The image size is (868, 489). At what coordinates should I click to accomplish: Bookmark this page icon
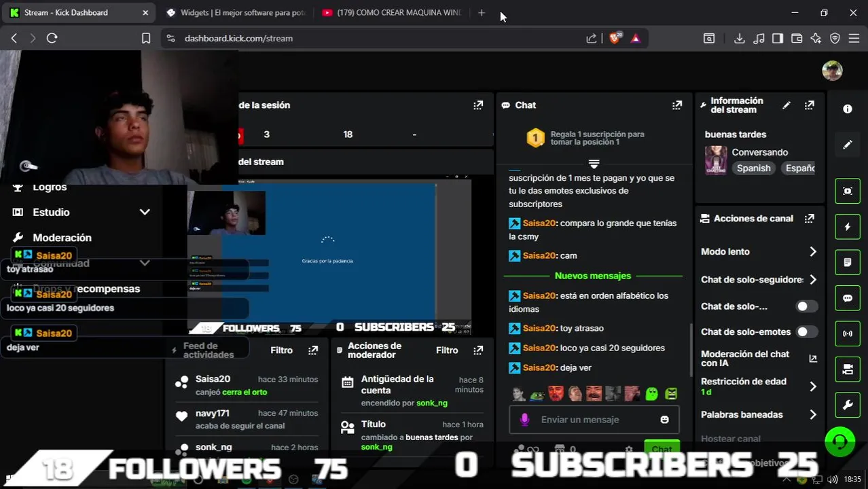tap(146, 39)
